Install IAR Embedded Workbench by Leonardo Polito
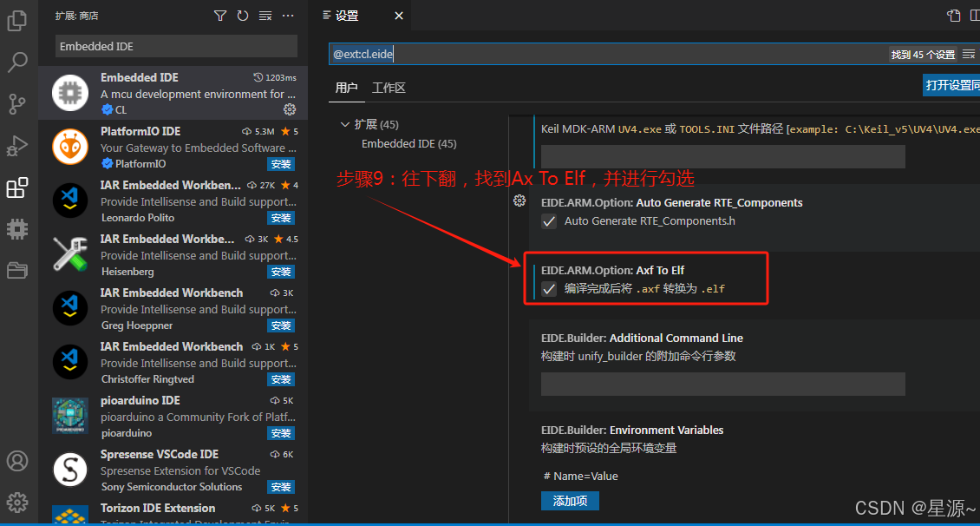 [281, 218]
